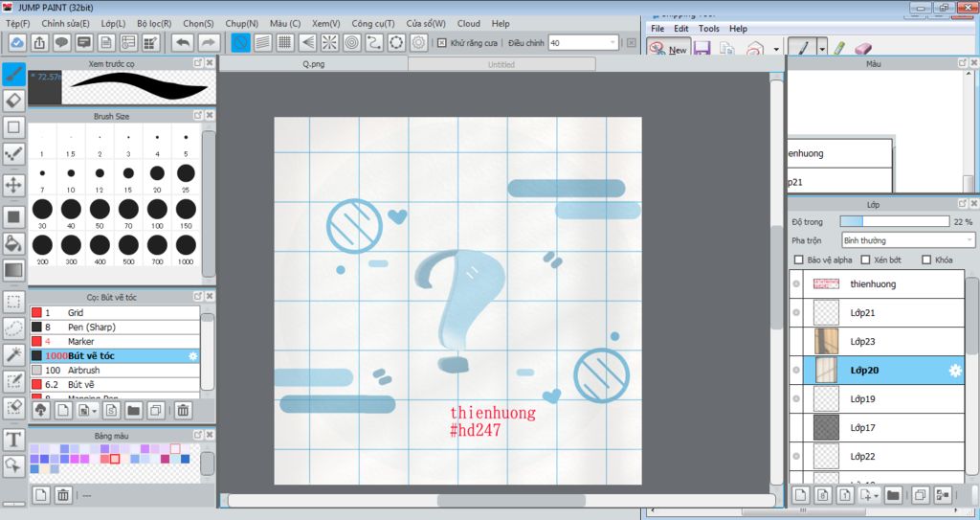Pick the red-outlined palette swatch

[115, 459]
